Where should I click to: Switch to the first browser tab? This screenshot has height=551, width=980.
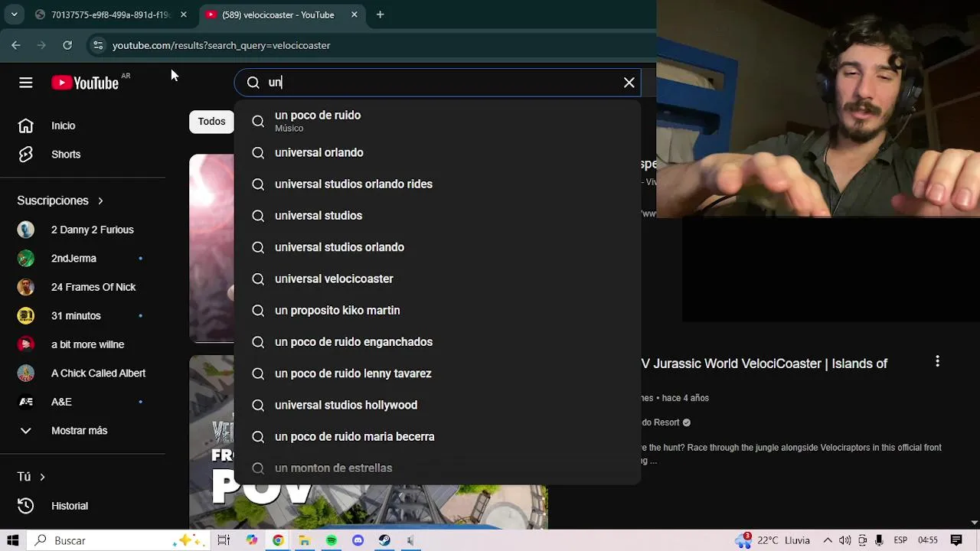109,15
